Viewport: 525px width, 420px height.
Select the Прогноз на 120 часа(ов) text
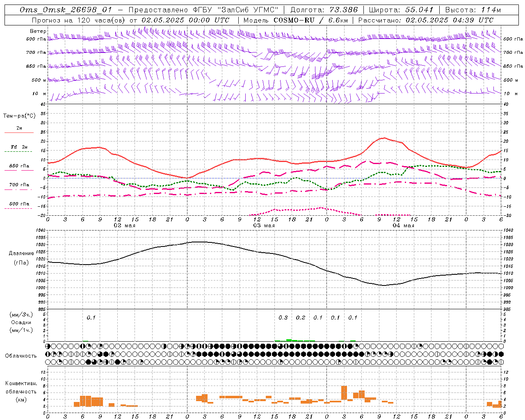click(x=79, y=20)
